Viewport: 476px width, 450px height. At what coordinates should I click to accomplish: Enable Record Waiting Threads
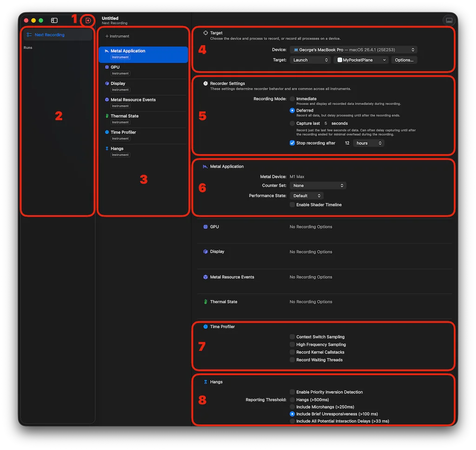click(292, 359)
